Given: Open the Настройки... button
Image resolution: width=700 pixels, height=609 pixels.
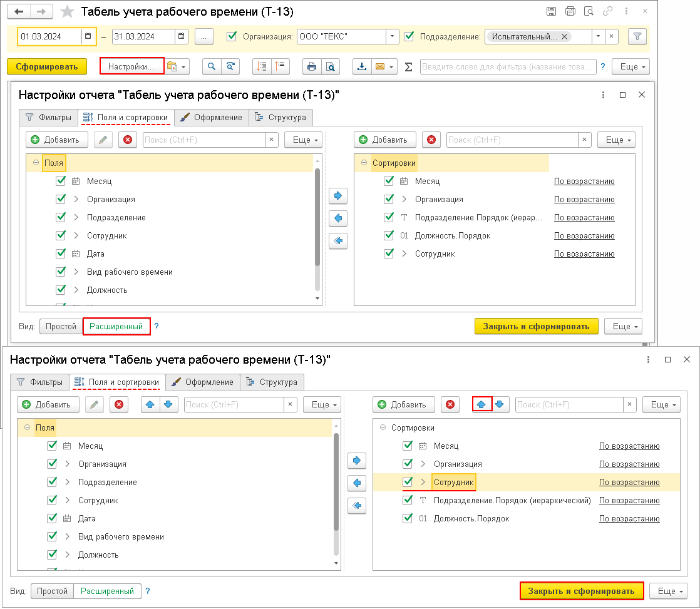Looking at the screenshot, I should (131, 66).
